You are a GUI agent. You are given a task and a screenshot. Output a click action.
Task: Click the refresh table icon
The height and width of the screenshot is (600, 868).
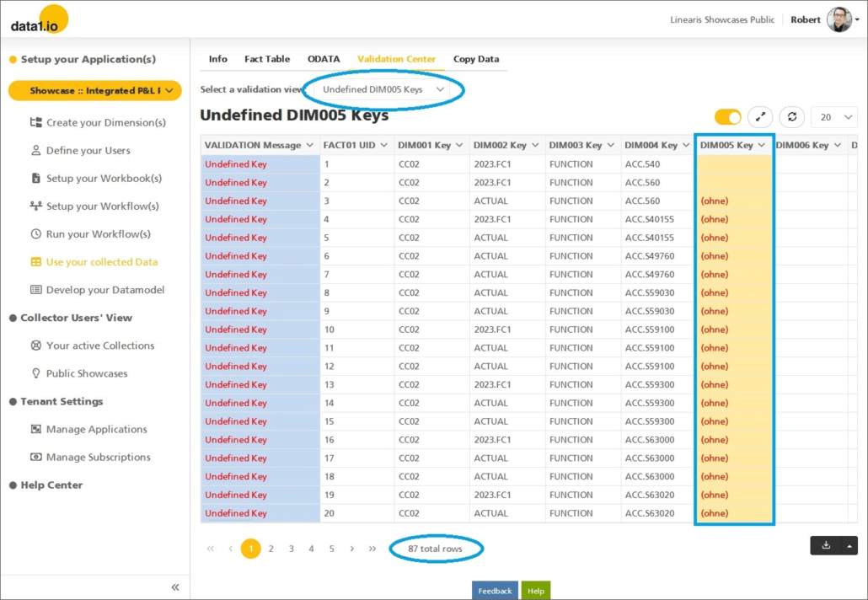click(791, 117)
